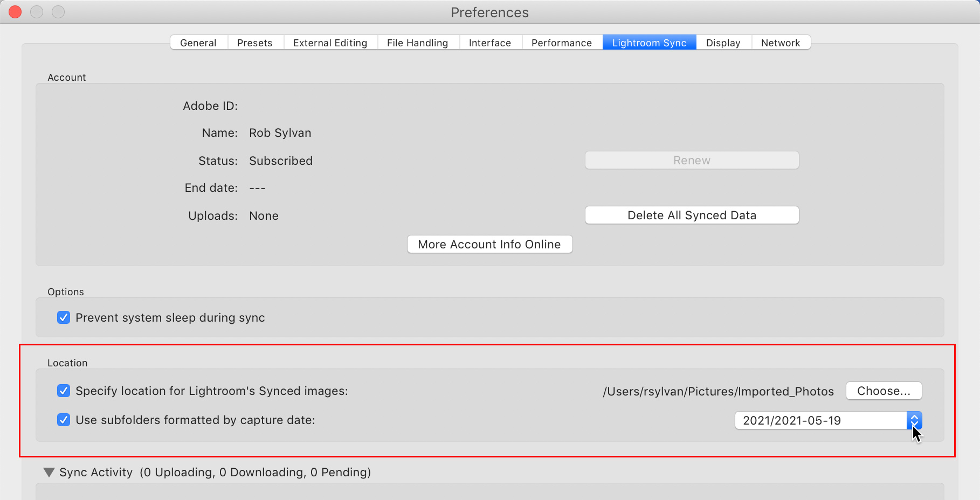Toggle Use subfolders formatted by capture date
Viewport: 980px width, 500px height.
tap(64, 420)
